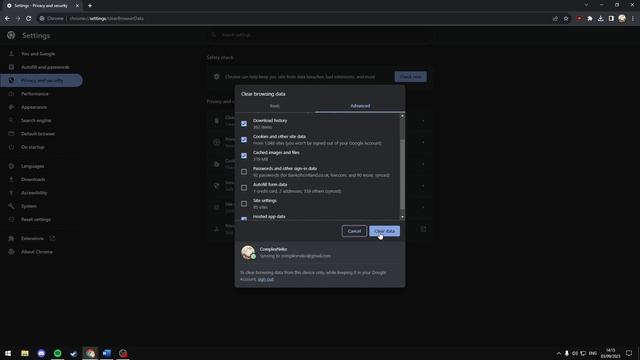Open Windows Start menu
Screen dimensions: 640x360
pos(8,353)
